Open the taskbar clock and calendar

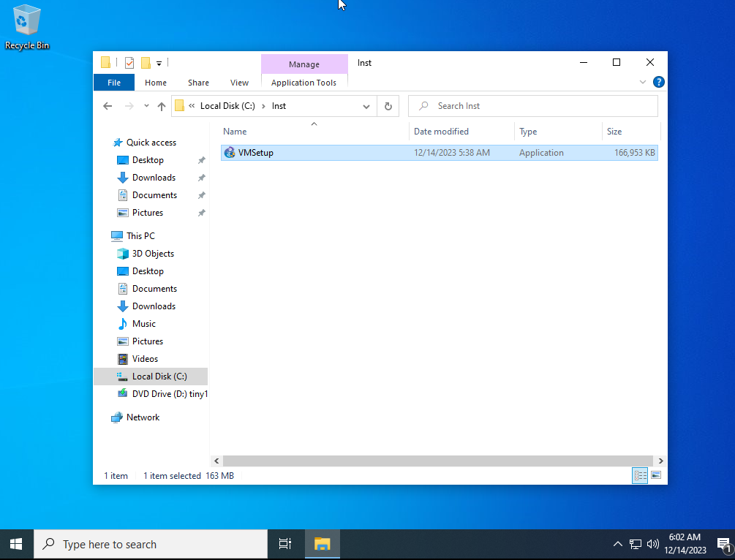click(x=685, y=544)
